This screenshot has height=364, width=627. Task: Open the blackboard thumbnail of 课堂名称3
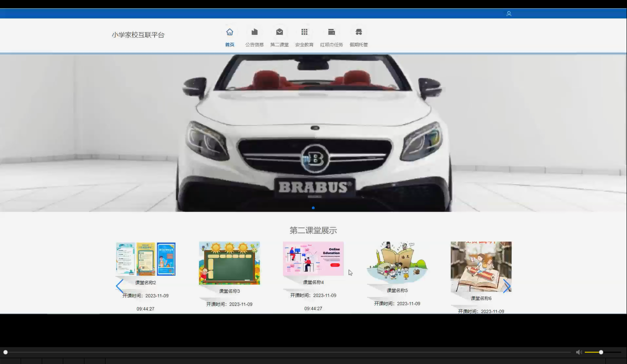(230, 263)
